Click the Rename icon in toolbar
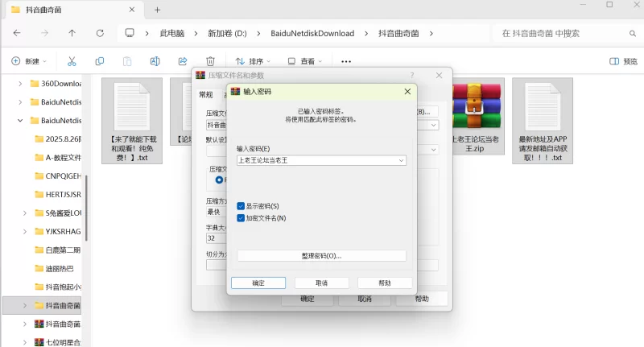This screenshot has width=644, height=347. [155, 61]
